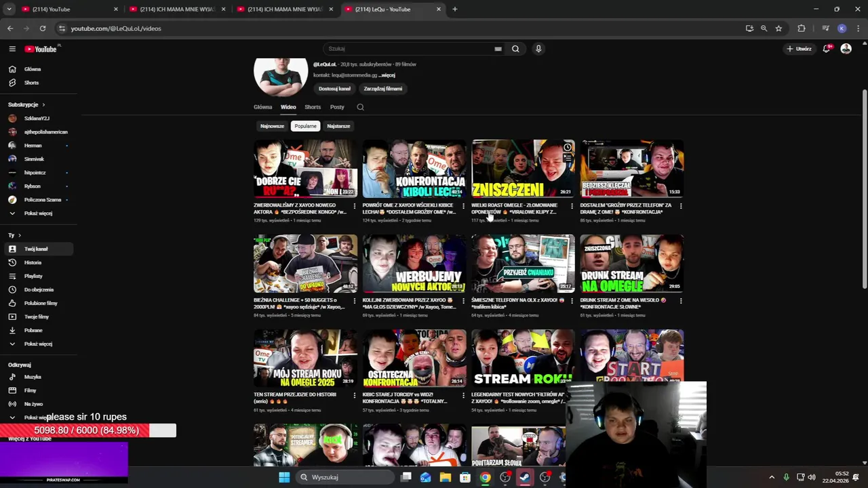Screen dimensions: 868x488
Task: Open the YouTube hamburger guide menu
Action: point(12,49)
